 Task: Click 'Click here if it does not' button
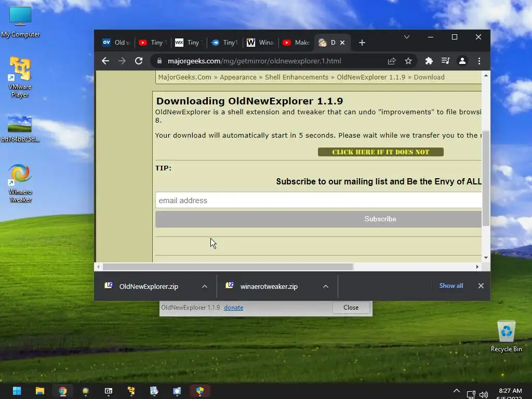pyautogui.click(x=381, y=152)
